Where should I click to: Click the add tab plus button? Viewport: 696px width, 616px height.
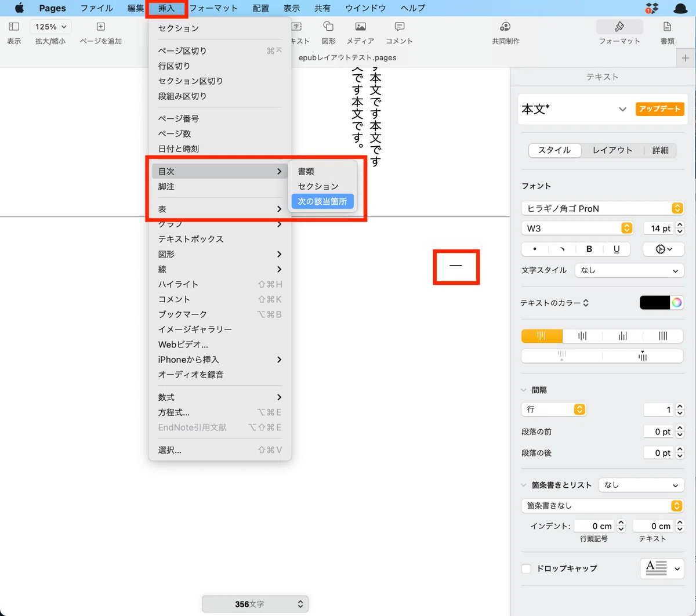pyautogui.click(x=686, y=57)
